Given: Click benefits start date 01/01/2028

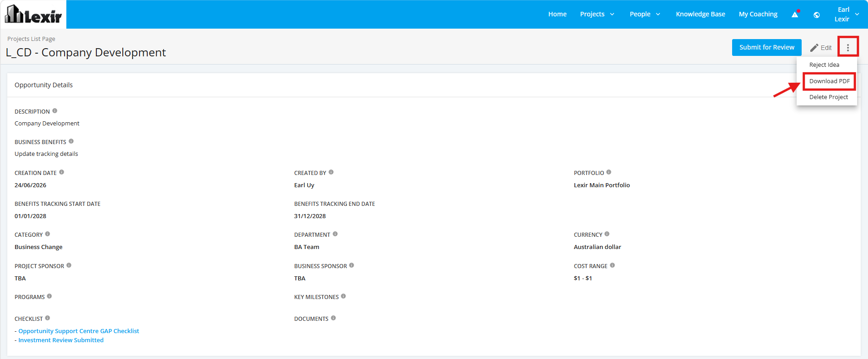Looking at the screenshot, I should [30, 216].
